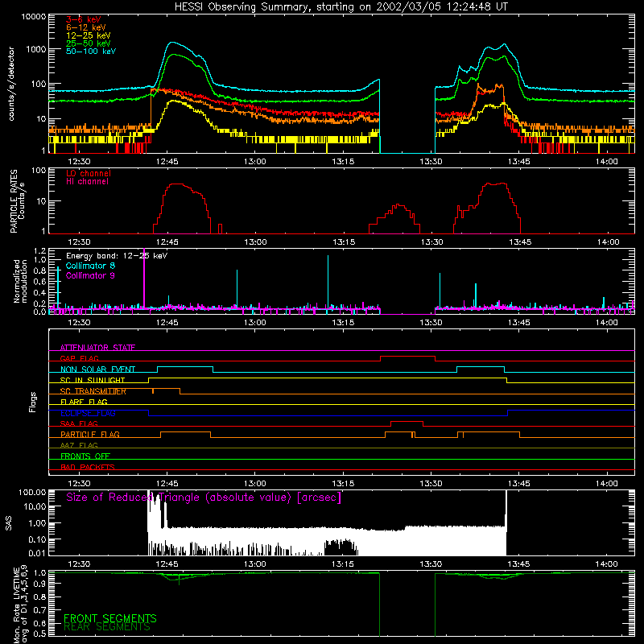Click the 'Normalized modulation' axis label
This screenshot has height=644, width=644.
[x=20, y=281]
